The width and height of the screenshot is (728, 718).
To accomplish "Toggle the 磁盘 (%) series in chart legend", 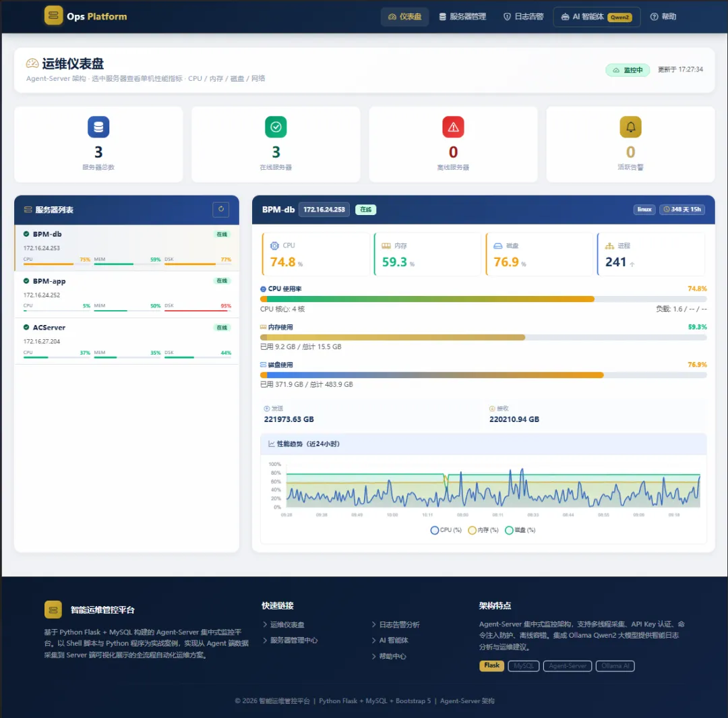I will pyautogui.click(x=520, y=530).
